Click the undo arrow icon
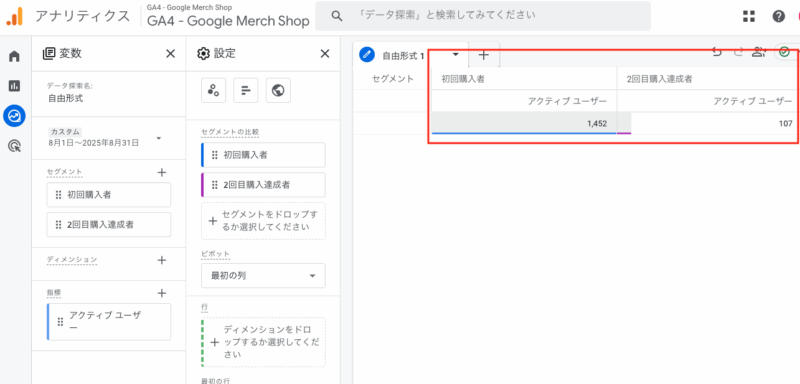 tap(717, 52)
